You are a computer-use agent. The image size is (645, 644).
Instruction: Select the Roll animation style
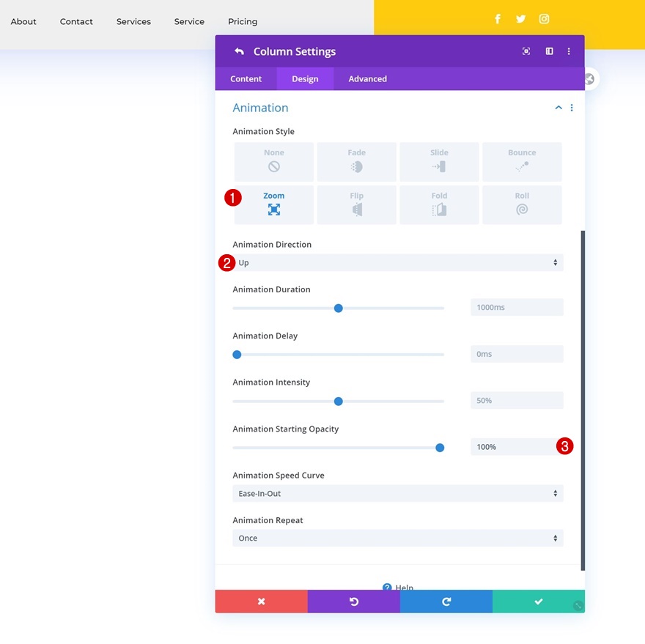pyautogui.click(x=522, y=205)
